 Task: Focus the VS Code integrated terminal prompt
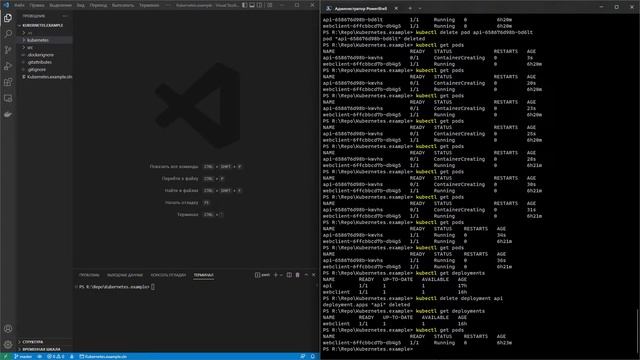click(117, 287)
